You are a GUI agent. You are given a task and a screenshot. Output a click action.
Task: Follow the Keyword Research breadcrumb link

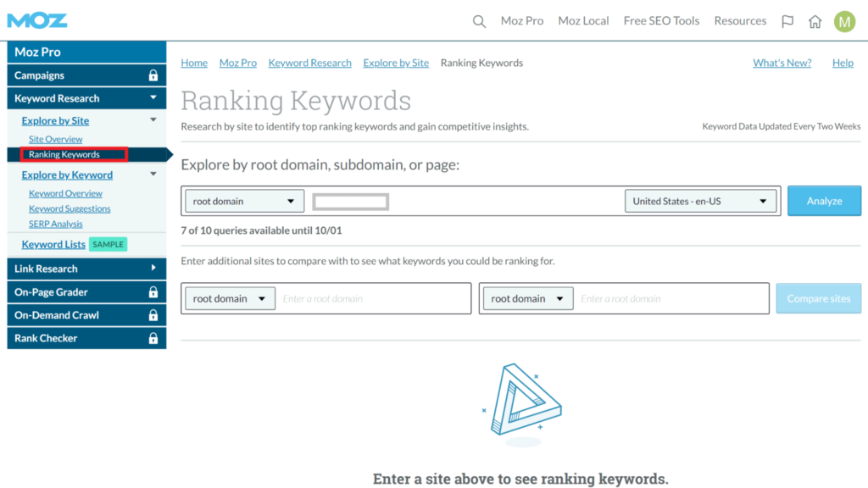pyautogui.click(x=310, y=63)
